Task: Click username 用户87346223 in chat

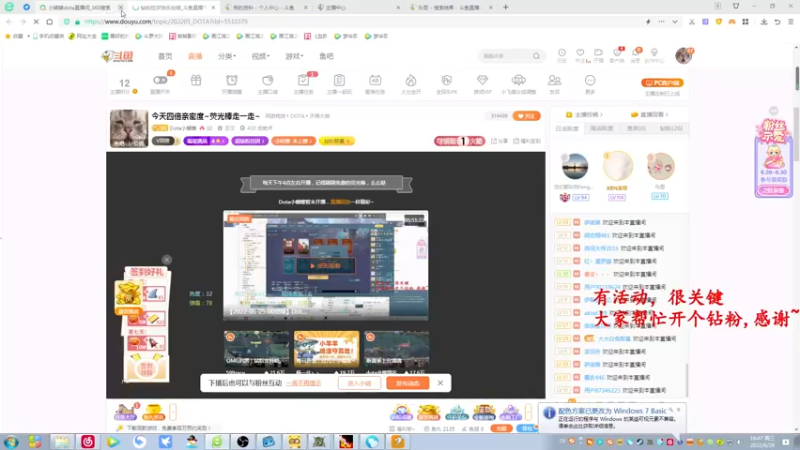Action: pyautogui.click(x=602, y=390)
